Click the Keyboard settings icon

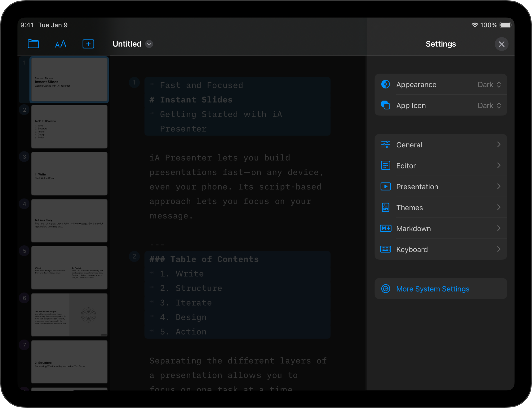pyautogui.click(x=385, y=250)
